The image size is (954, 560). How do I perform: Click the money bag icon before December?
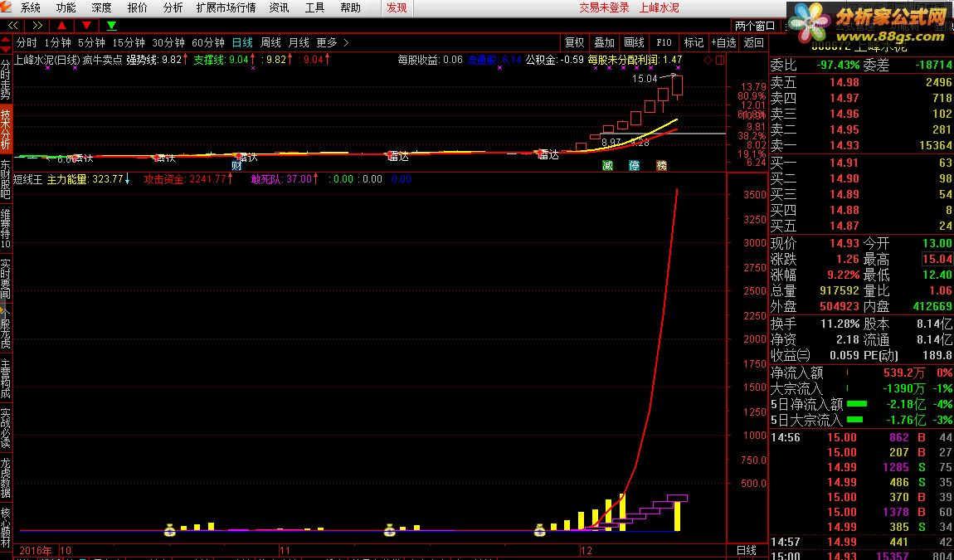(x=540, y=530)
